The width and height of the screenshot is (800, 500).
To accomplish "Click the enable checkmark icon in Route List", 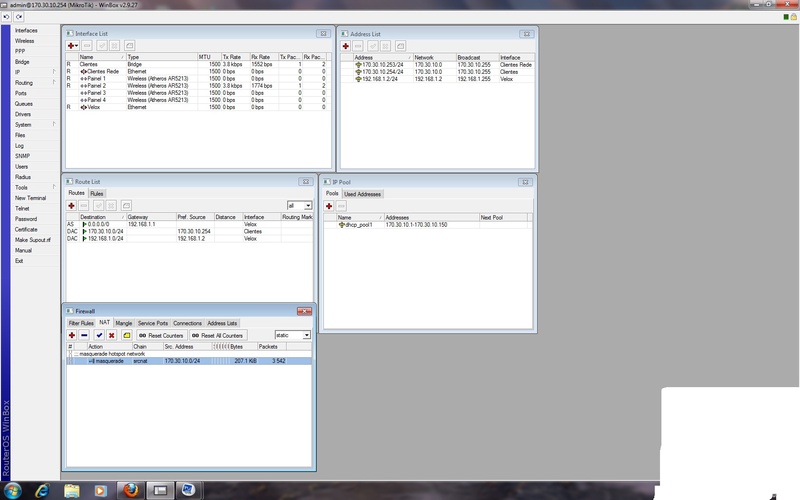I will 98,206.
